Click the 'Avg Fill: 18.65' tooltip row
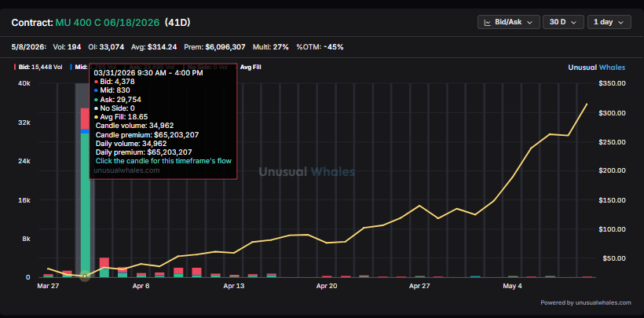This screenshot has height=318, width=644. click(x=121, y=117)
